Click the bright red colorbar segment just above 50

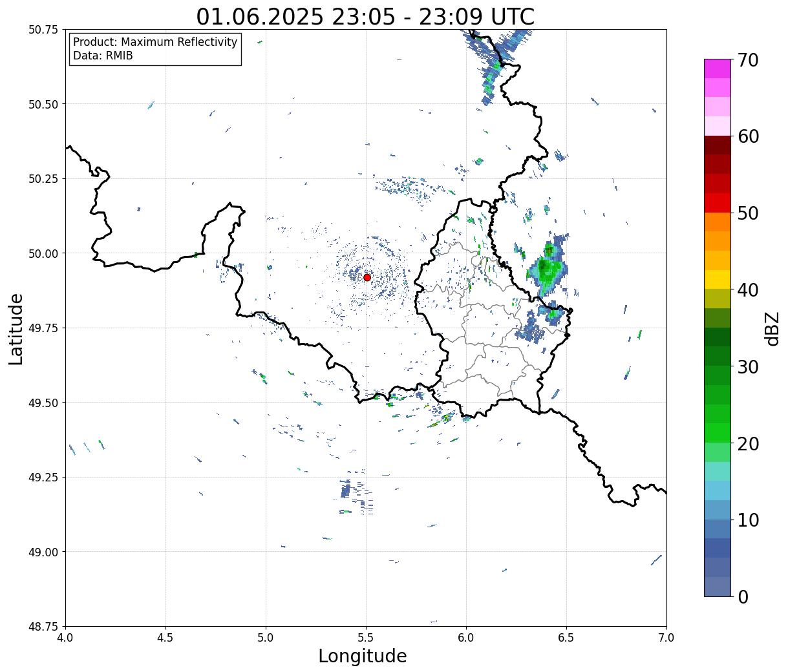tap(718, 203)
